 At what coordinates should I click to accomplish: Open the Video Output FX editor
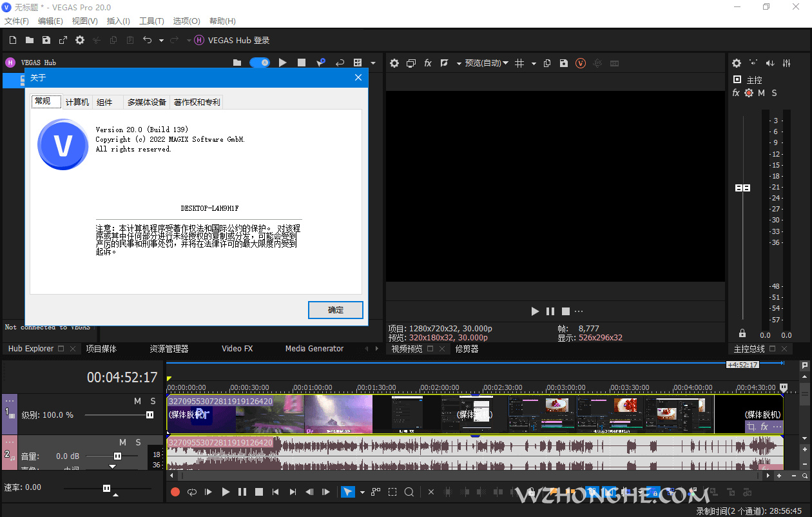tap(427, 63)
